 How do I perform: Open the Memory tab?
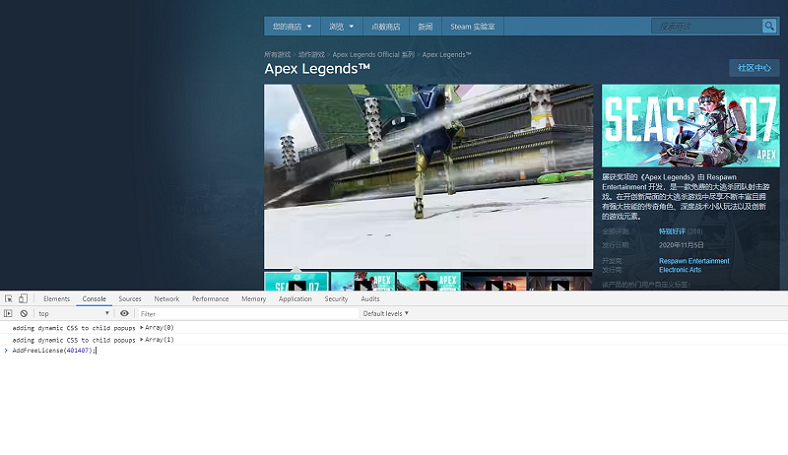click(x=253, y=299)
